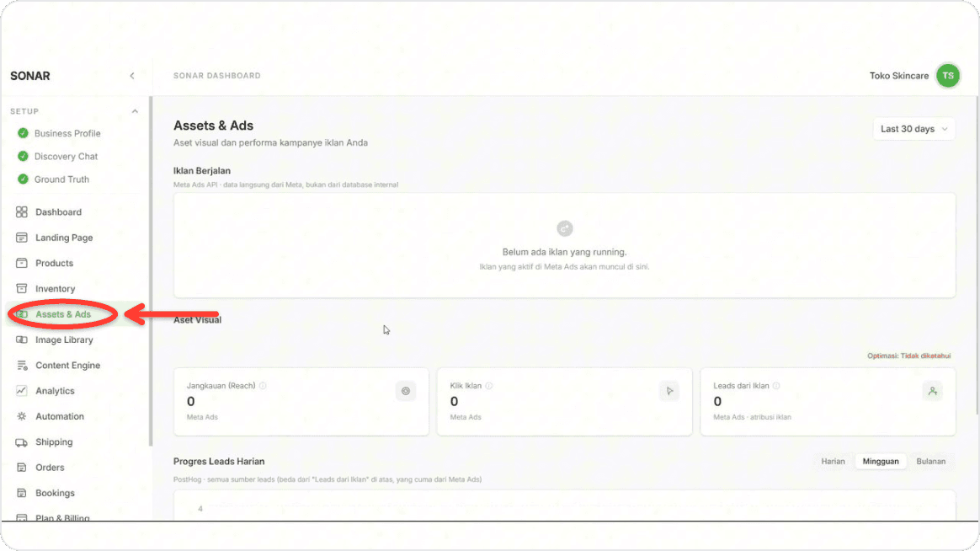Viewport: 980px width, 551px height.
Task: Switch leads chart to the Harian tab
Action: 833,462
